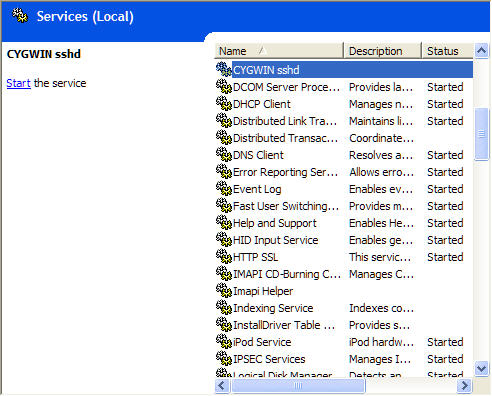Select the Fast User Switching... service name
Viewport: 492px width, 396px height.
click(286, 206)
